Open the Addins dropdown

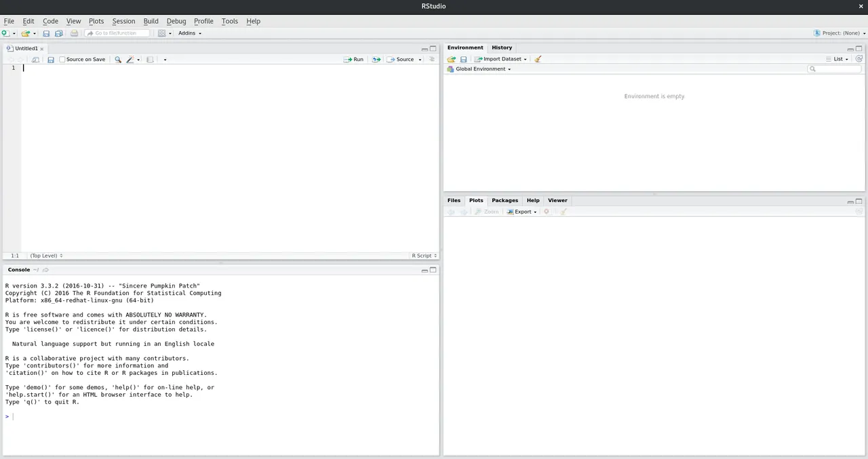click(190, 33)
